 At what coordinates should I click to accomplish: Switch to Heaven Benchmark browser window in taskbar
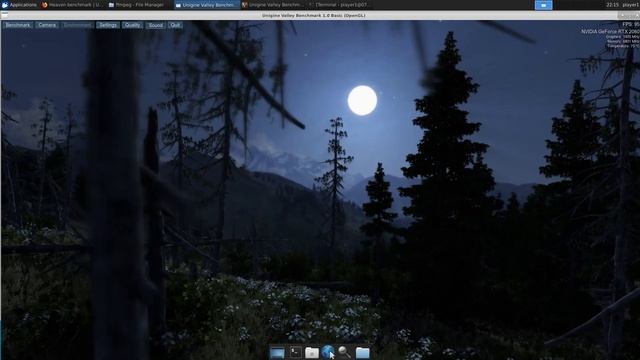pos(72,5)
